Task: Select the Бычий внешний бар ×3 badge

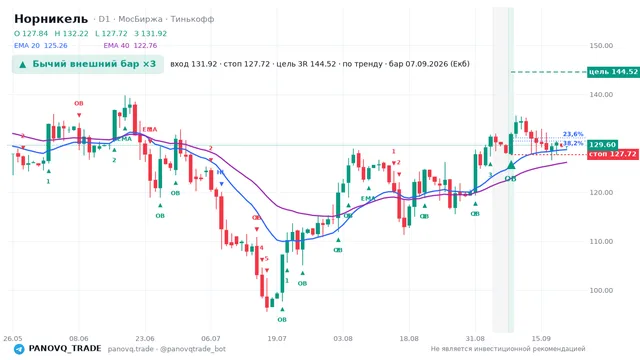Action: pos(88,64)
